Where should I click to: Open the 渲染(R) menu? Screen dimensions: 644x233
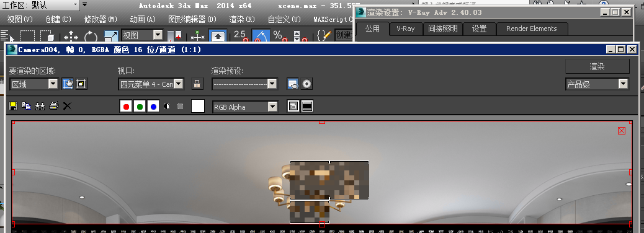(x=242, y=19)
